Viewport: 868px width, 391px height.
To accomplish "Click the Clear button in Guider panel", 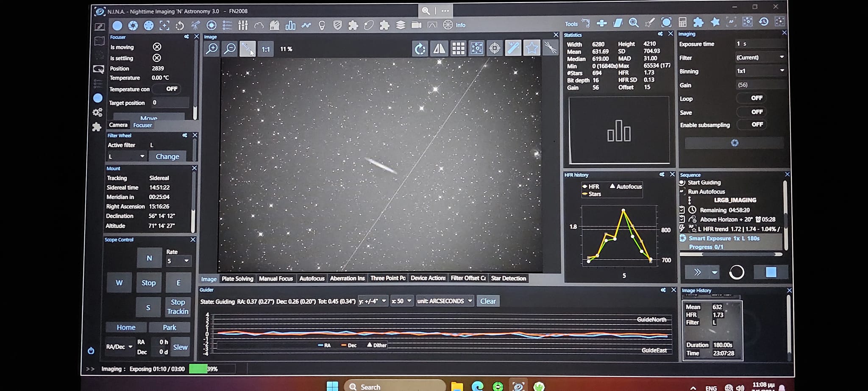I will pyautogui.click(x=488, y=301).
